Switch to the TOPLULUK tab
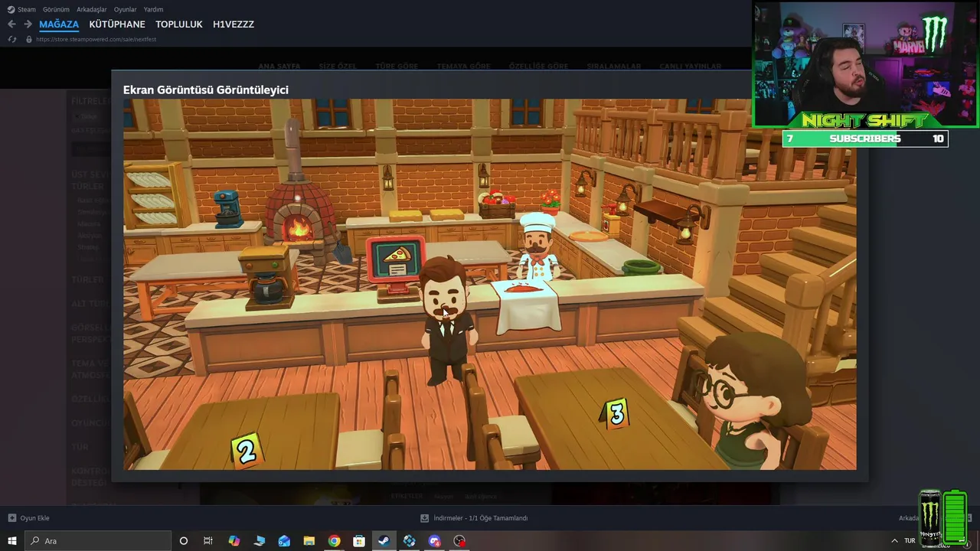 coord(179,24)
